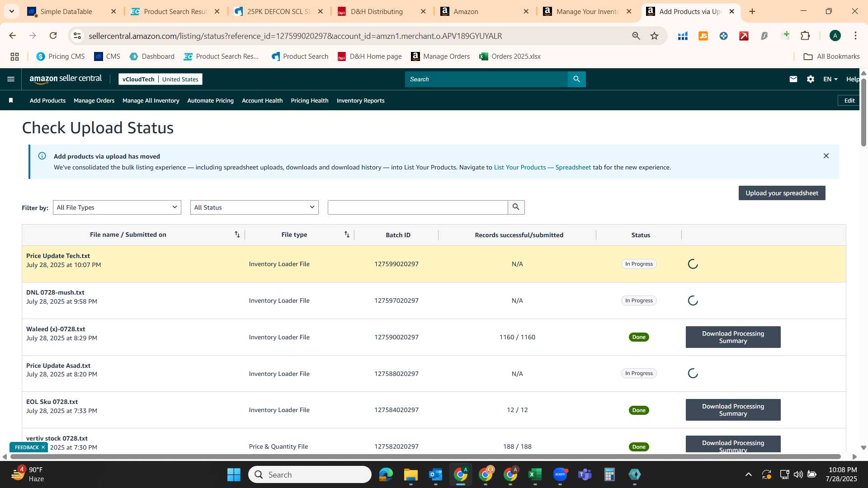The width and height of the screenshot is (868, 488).
Task: Close the feedback tag with its X
Action: click(x=43, y=447)
